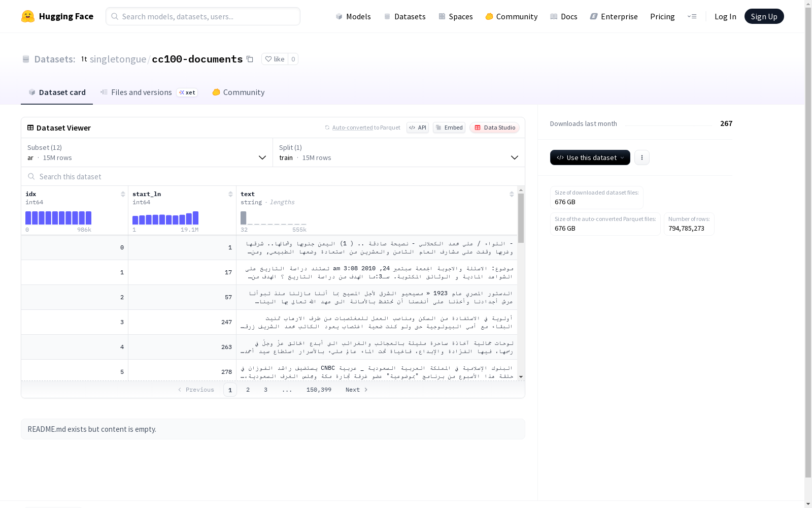Click the idx histogram bars

click(58, 218)
